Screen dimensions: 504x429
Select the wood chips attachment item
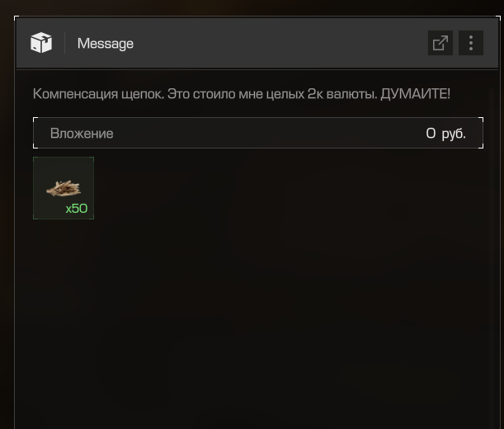64,188
